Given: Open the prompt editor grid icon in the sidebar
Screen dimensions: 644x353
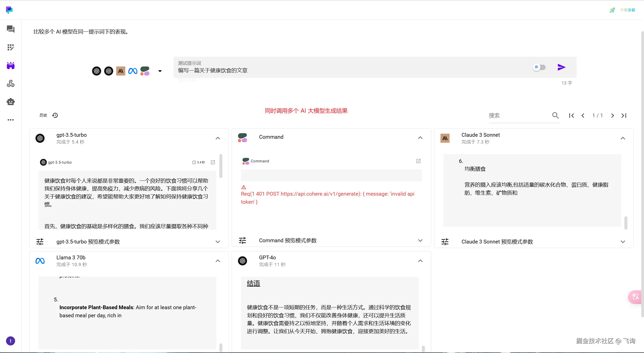Looking at the screenshot, I should [x=11, y=47].
